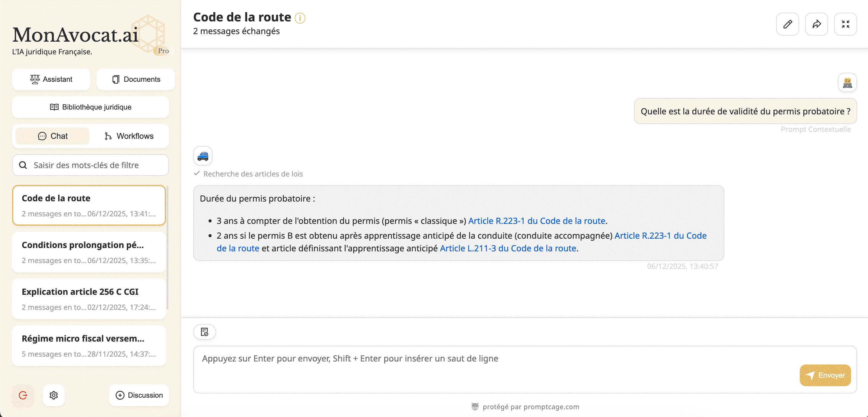The width and height of the screenshot is (868, 417).
Task: Switch to the Workflows tab
Action: coord(129,136)
